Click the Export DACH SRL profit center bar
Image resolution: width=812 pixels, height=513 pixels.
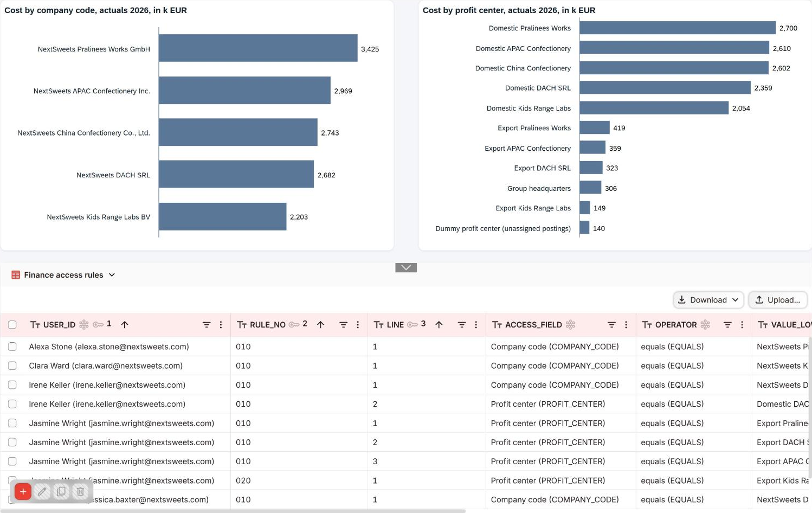point(591,168)
